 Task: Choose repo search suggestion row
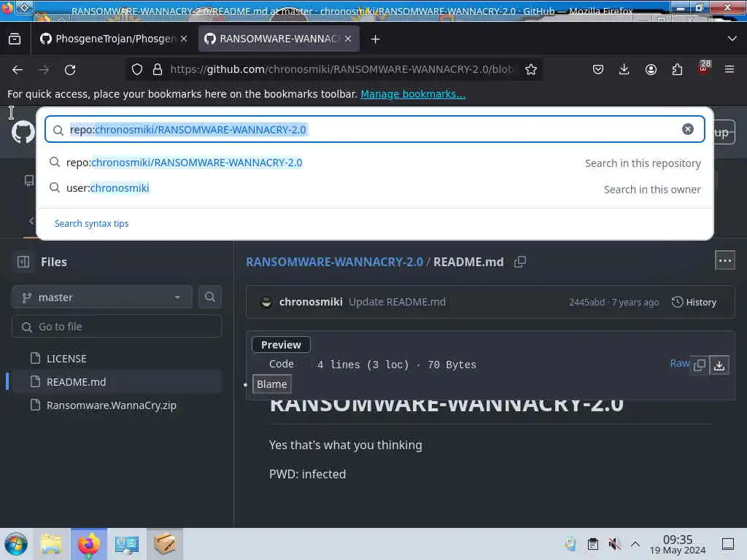pos(374,163)
